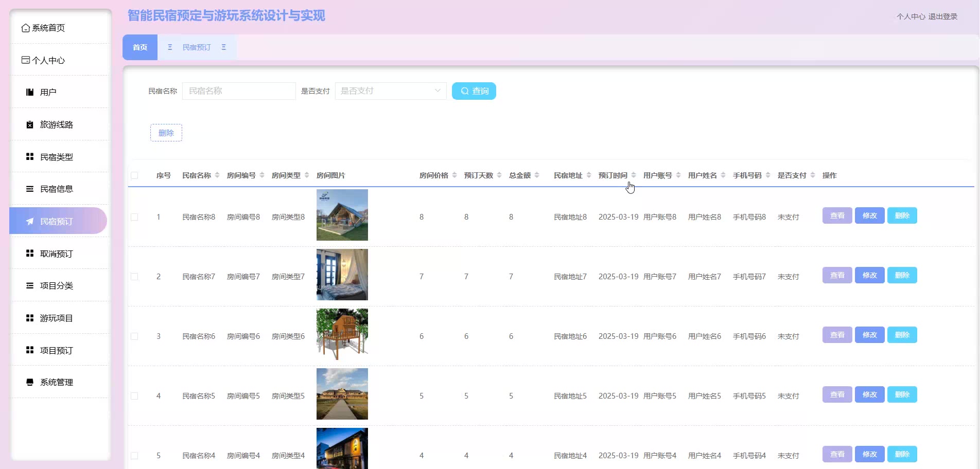Open the tent room image thumbnail
Viewport: 980px width, 469px height.
pyautogui.click(x=342, y=215)
